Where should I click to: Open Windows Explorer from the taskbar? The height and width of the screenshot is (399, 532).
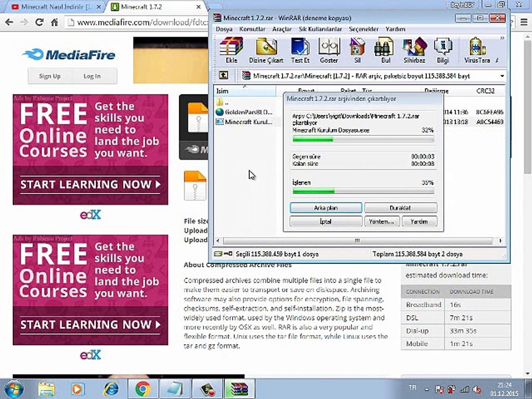pos(46,389)
